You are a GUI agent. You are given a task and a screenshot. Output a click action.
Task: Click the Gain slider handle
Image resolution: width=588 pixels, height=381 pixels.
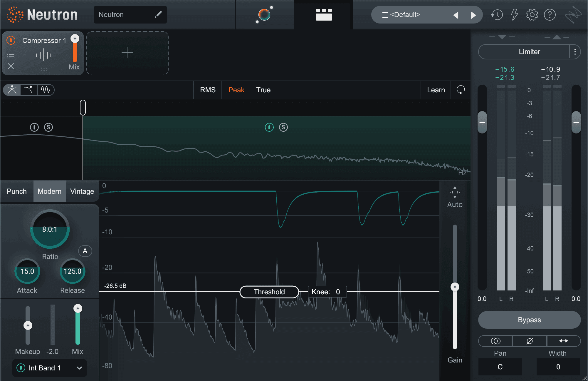pos(455,287)
